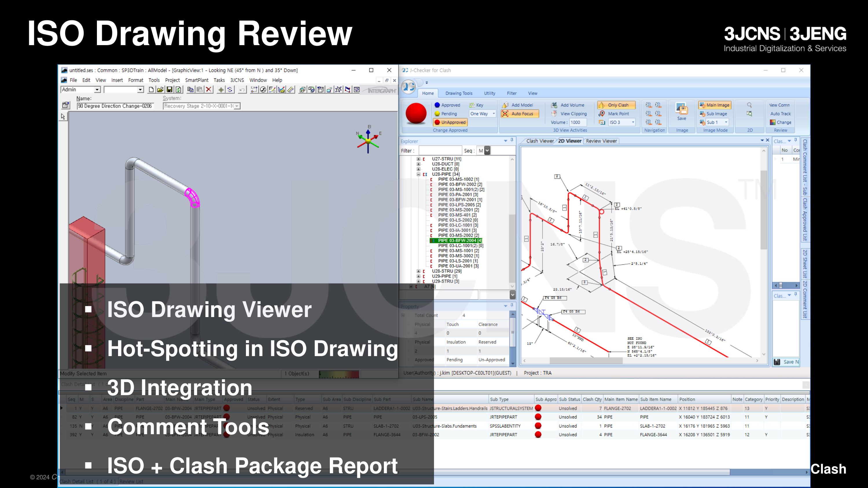Open the ISO 3 view dropdown
This screenshot has height=488, width=868.
[x=633, y=122]
